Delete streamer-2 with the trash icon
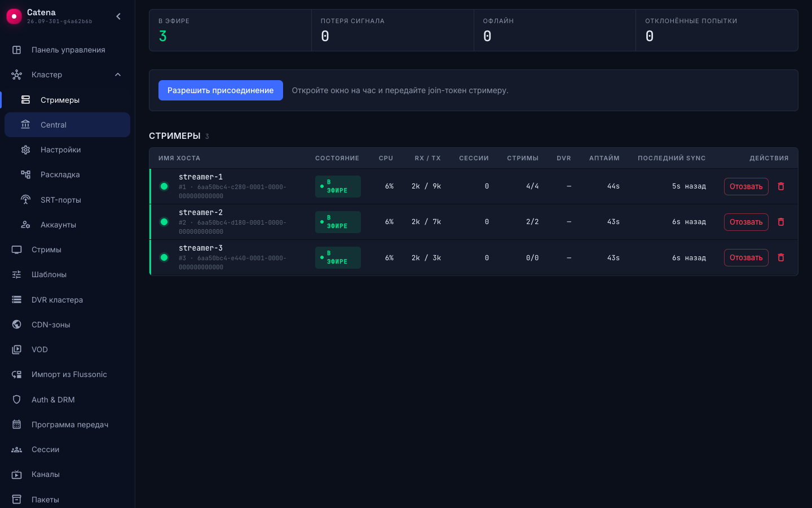812x508 pixels. (x=781, y=222)
